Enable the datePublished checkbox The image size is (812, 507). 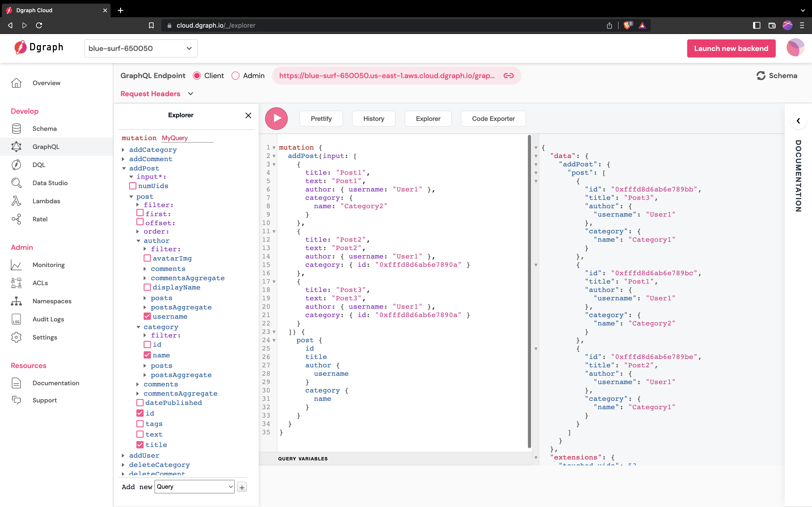pos(140,402)
